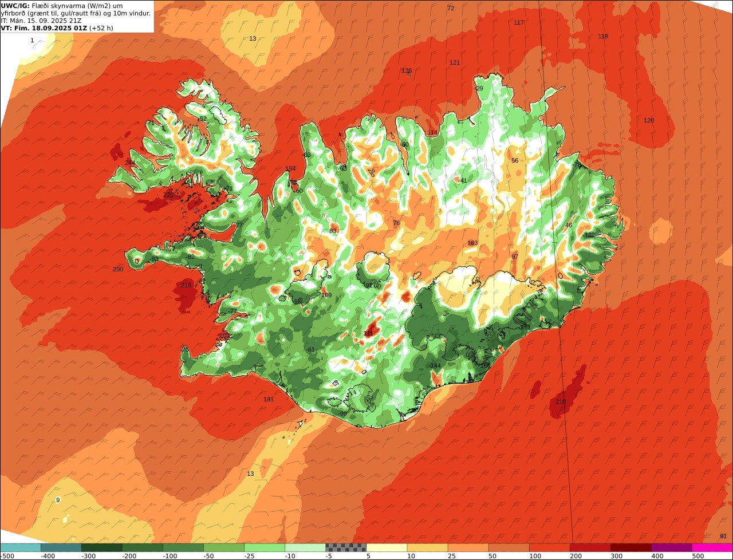This screenshot has height=560, width=733.
Task: Select the '72' value at the top edge
Action: (x=451, y=9)
